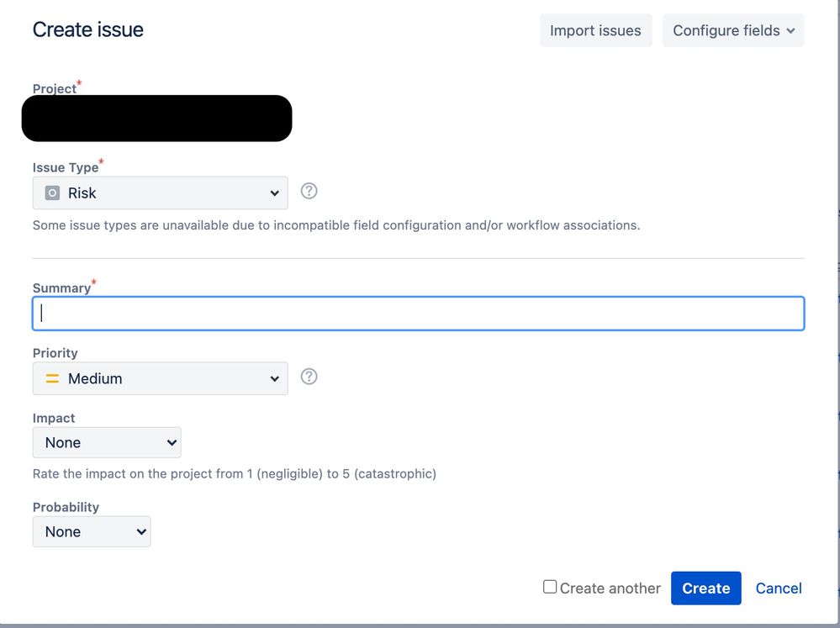Expand the Impact dropdown
This screenshot has height=628, width=840.
(x=107, y=442)
